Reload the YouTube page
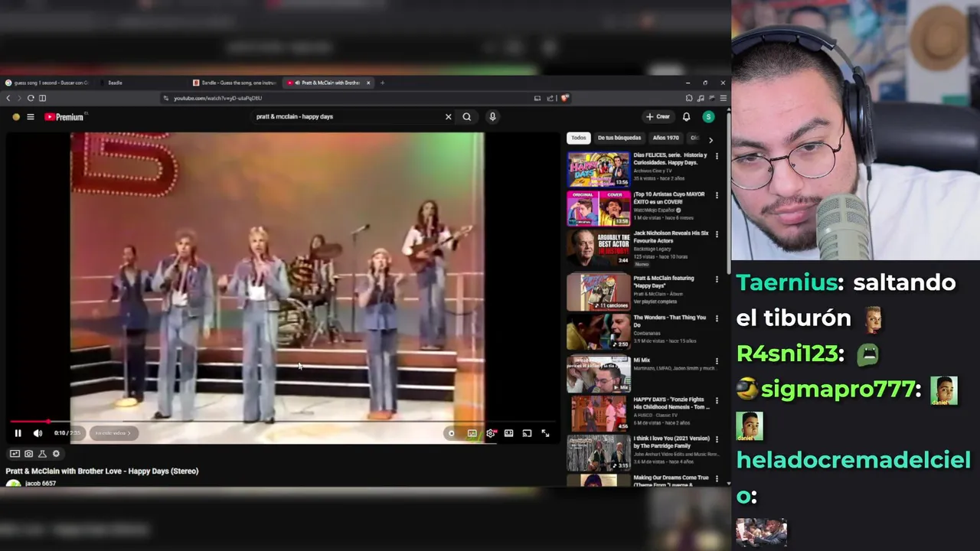 31,98
